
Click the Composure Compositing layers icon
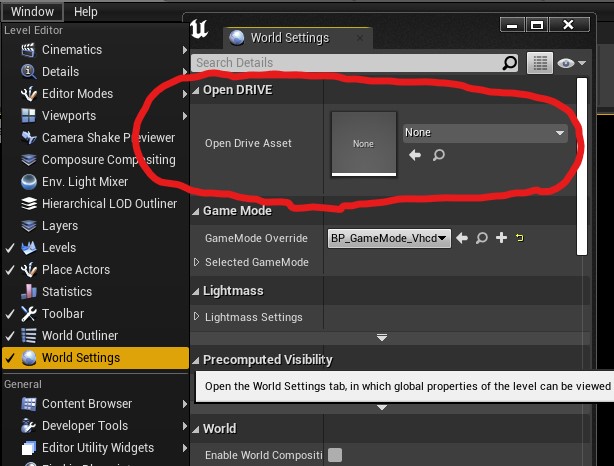tap(29, 160)
